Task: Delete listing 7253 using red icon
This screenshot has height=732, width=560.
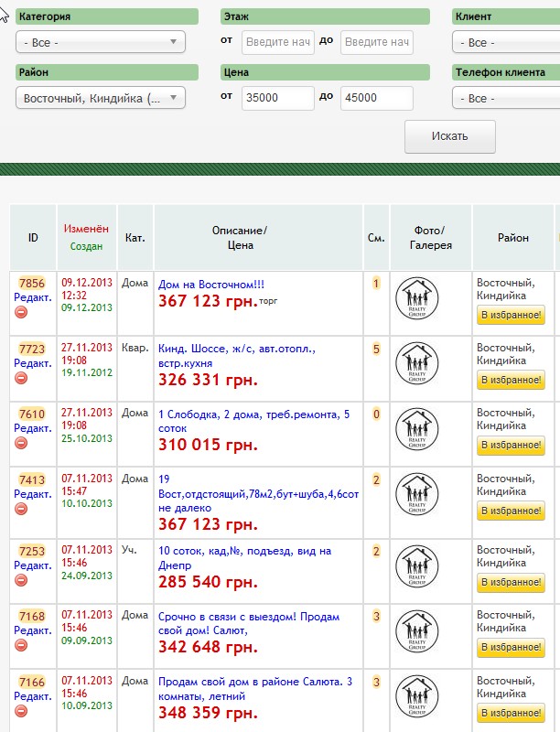Action: [x=21, y=580]
